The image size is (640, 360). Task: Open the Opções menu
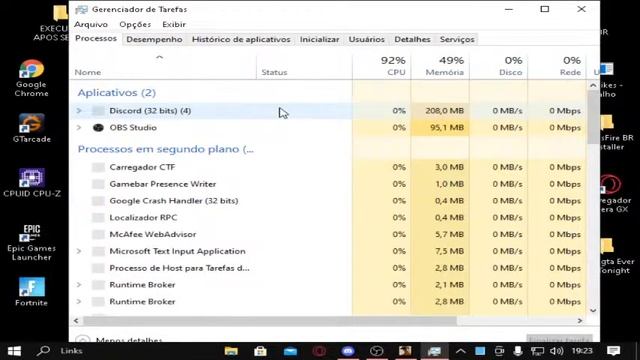coord(135,24)
